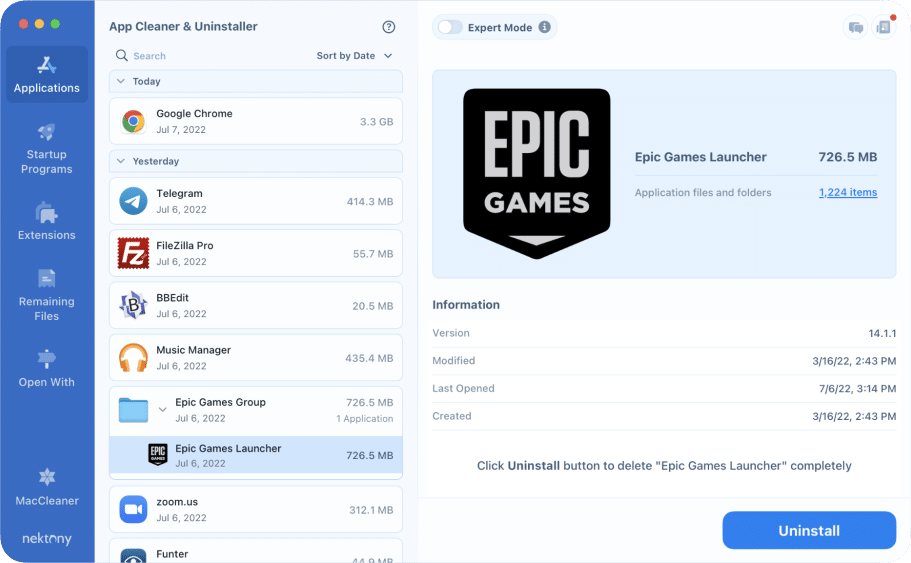Click the Today group label
This screenshot has width=911, height=563.
click(x=146, y=81)
